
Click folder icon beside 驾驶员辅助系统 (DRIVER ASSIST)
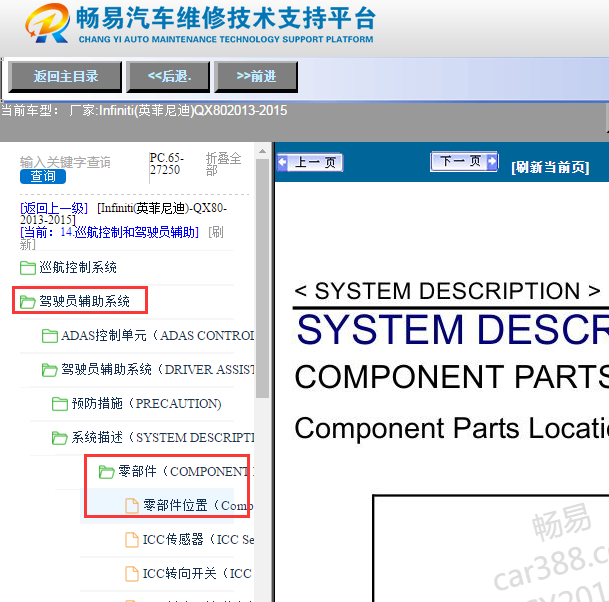click(49, 370)
